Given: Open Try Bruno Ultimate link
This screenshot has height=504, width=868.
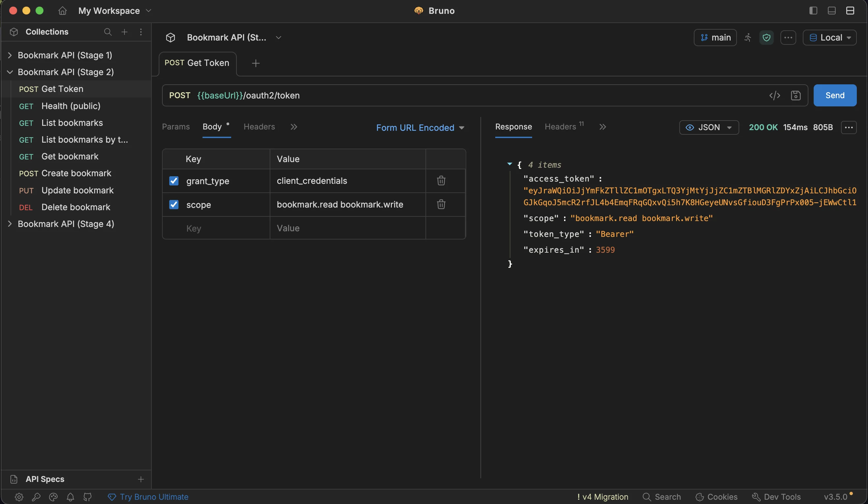Looking at the screenshot, I should (x=148, y=497).
